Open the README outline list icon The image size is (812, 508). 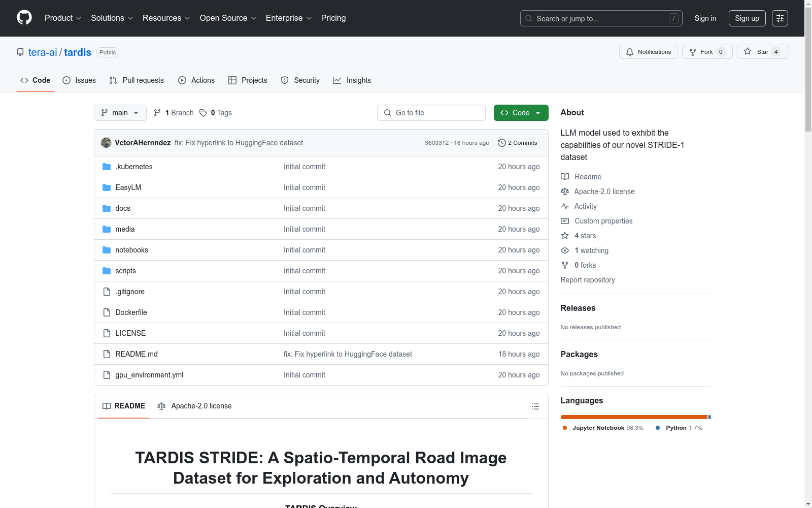pyautogui.click(x=535, y=406)
